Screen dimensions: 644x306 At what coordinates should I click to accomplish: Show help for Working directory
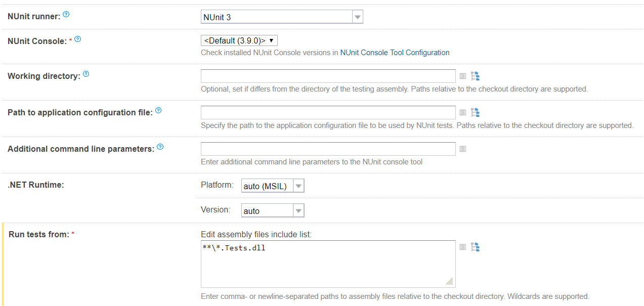tap(86, 74)
